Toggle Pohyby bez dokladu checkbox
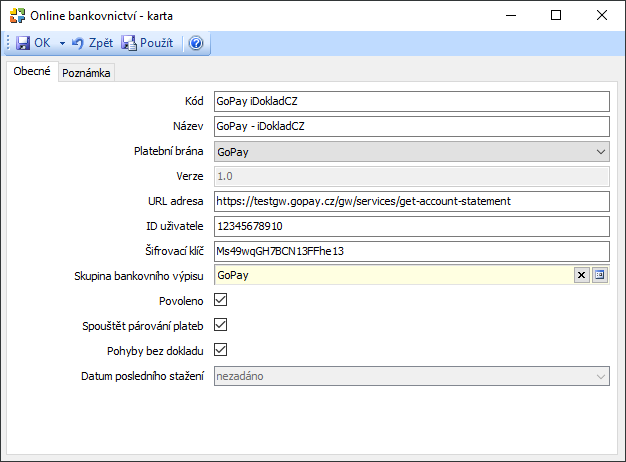626x462 pixels. tap(220, 350)
